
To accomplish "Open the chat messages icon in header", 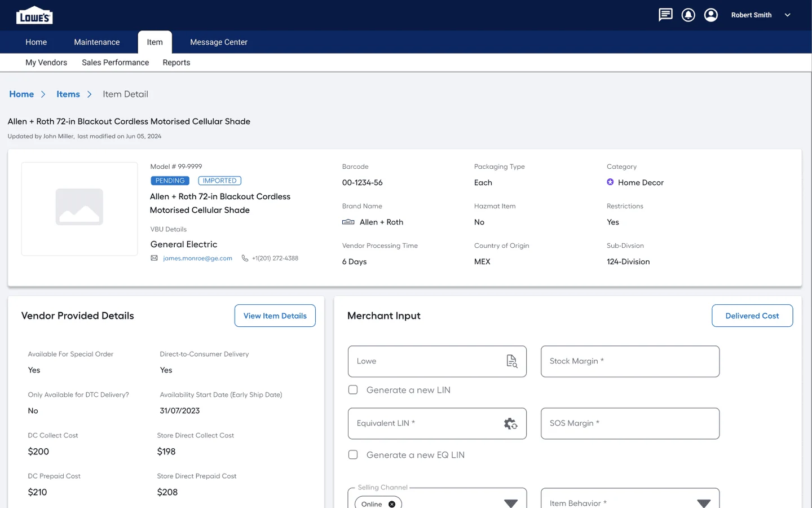I will [x=665, y=15].
